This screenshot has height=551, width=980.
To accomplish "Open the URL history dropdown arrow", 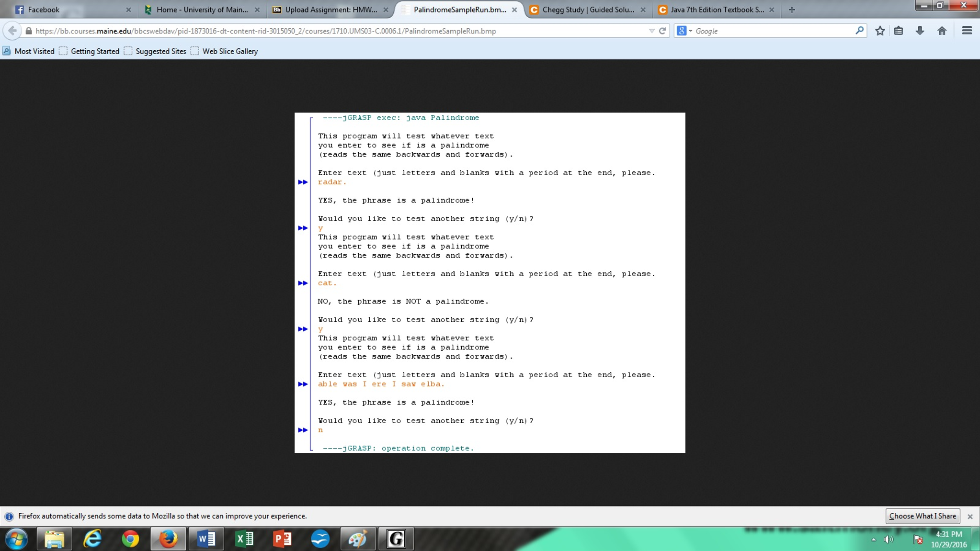I will tap(652, 31).
